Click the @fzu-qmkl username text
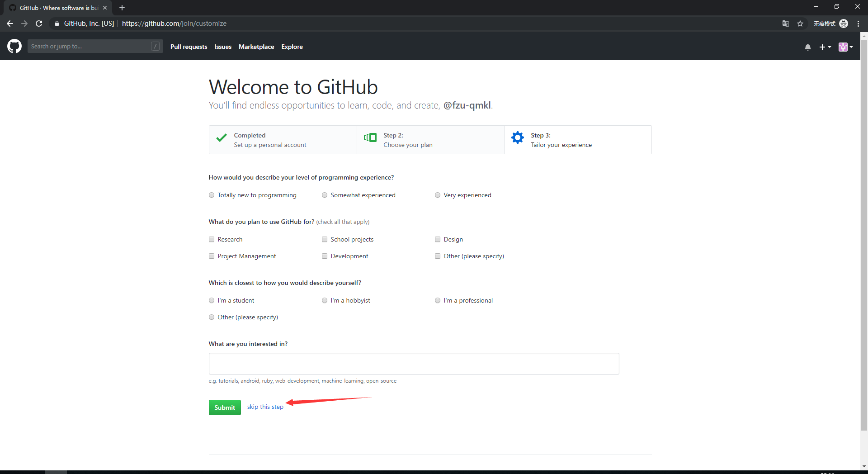 point(467,105)
